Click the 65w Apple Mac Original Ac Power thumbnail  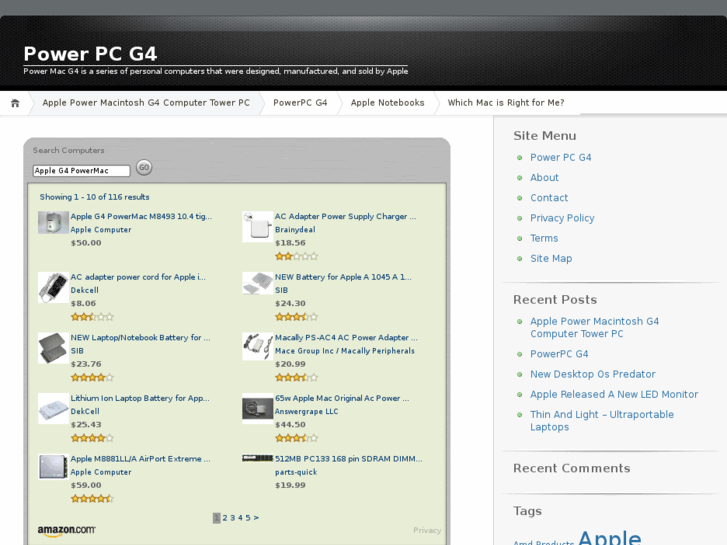pos(257,409)
